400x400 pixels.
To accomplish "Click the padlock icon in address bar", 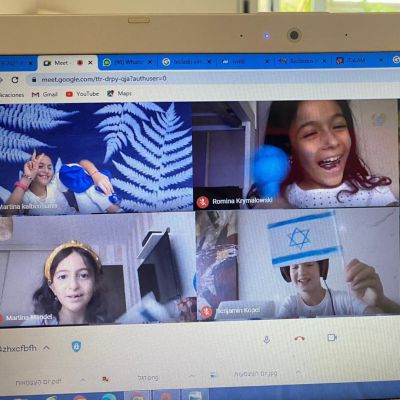I will 34,80.
